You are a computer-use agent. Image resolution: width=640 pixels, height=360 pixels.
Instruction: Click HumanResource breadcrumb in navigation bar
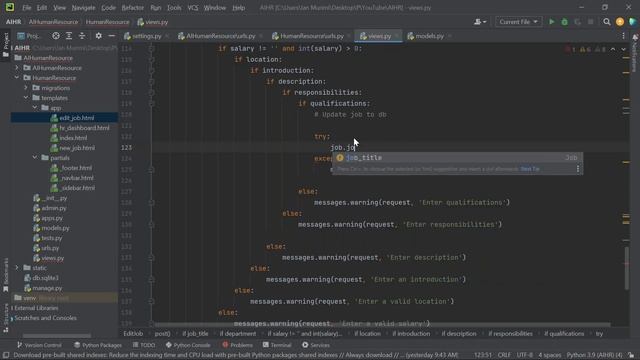coord(107,22)
